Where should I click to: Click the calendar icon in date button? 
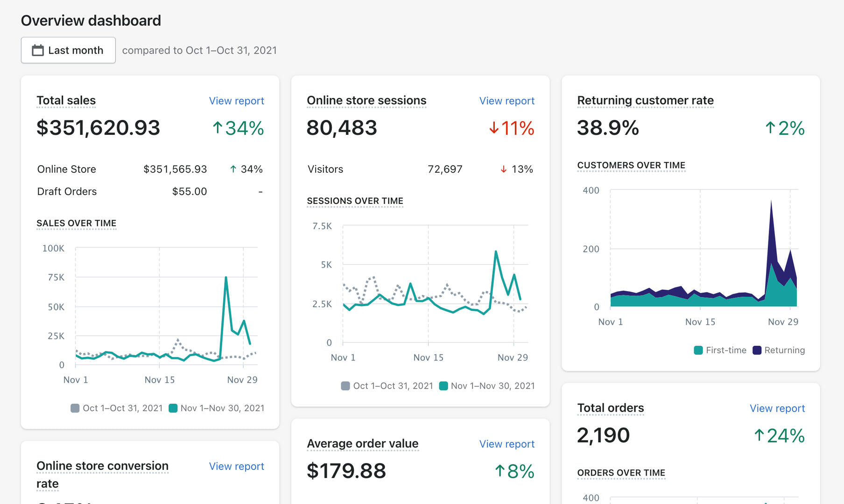point(38,50)
